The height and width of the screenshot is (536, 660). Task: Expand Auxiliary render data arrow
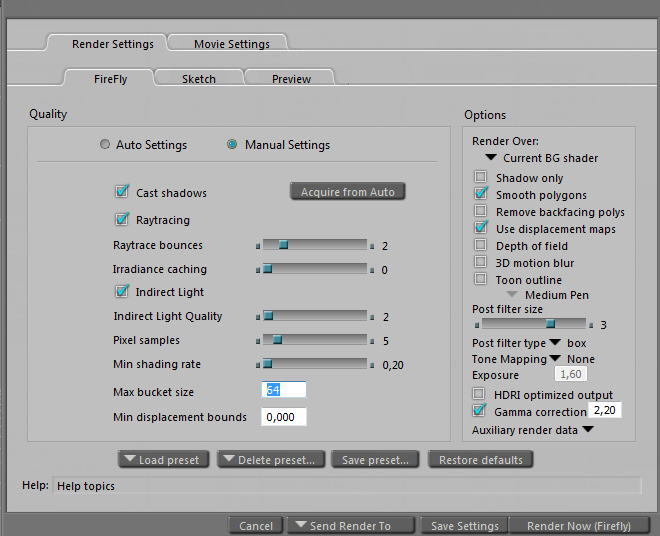[x=588, y=430]
